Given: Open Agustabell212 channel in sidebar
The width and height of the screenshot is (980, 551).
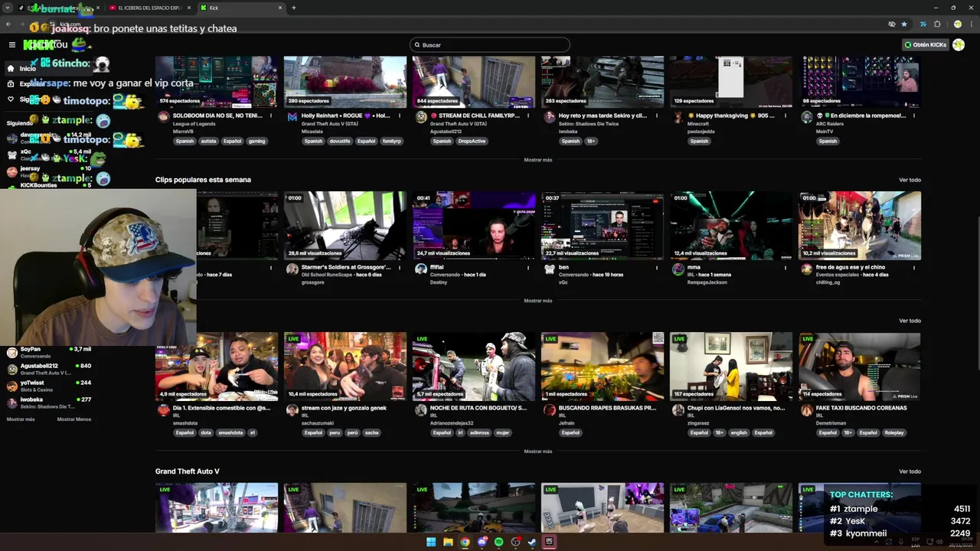Looking at the screenshot, I should point(49,369).
